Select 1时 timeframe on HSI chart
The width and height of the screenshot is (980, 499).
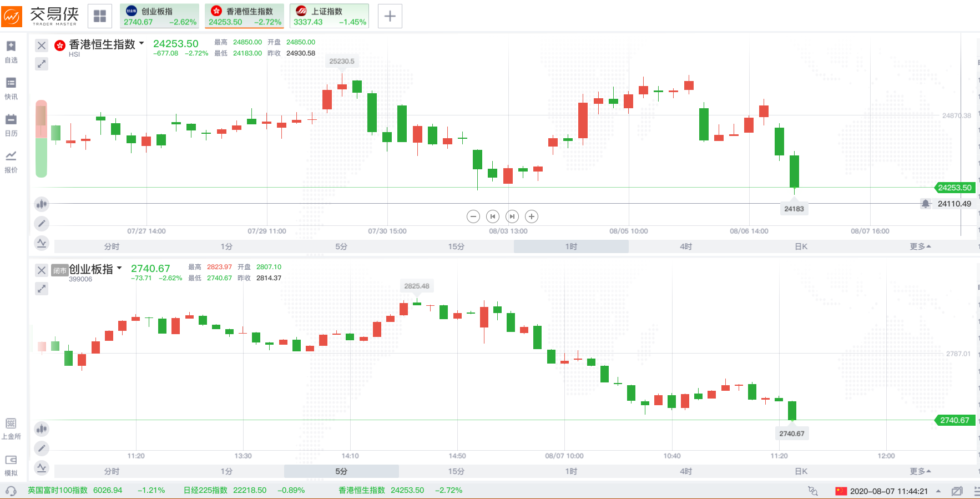coord(571,246)
